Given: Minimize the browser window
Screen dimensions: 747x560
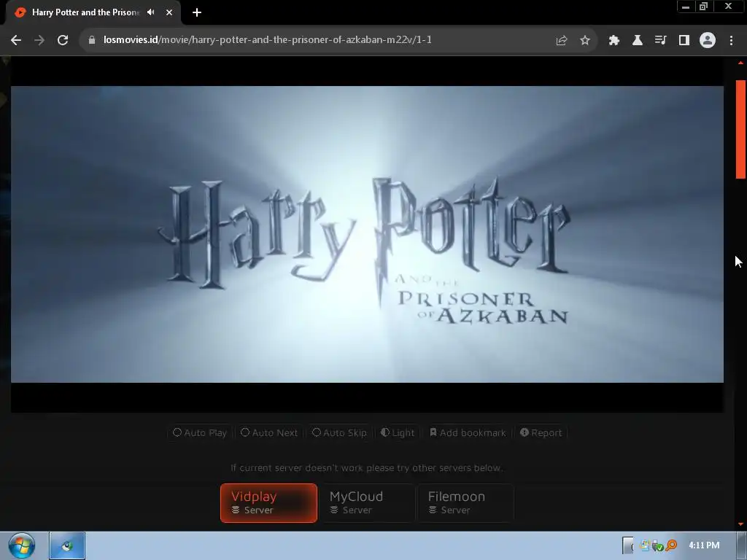Looking at the screenshot, I should coord(686,7).
